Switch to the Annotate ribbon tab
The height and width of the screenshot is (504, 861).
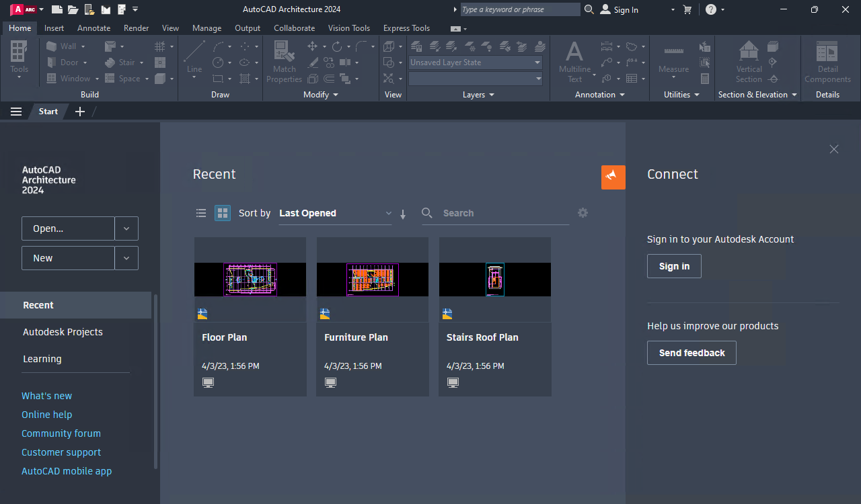click(93, 28)
